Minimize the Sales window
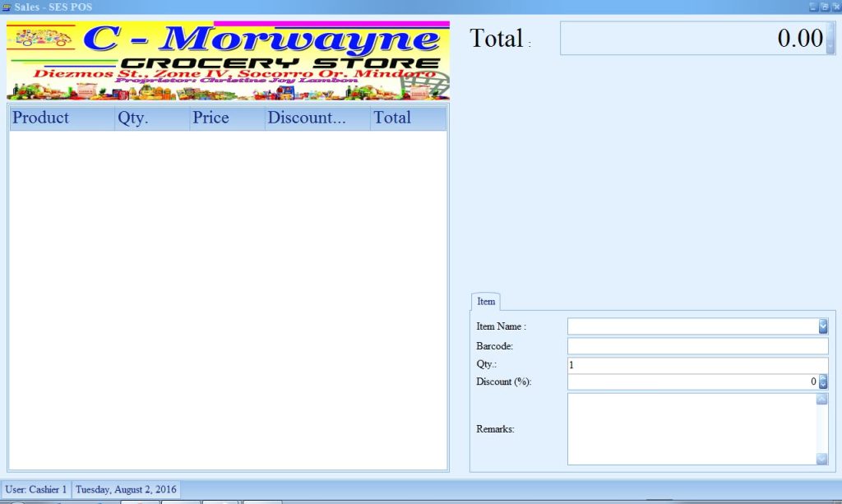The height and width of the screenshot is (504, 842). [813, 7]
